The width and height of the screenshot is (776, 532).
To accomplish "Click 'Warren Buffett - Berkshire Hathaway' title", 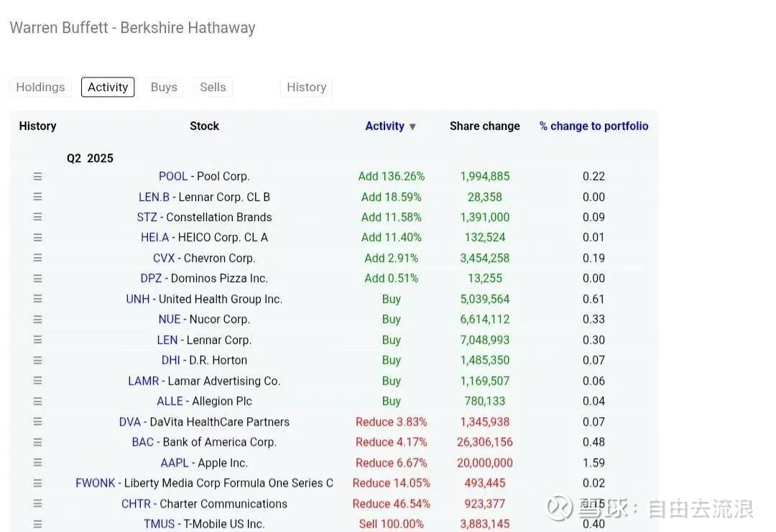I will [x=133, y=28].
